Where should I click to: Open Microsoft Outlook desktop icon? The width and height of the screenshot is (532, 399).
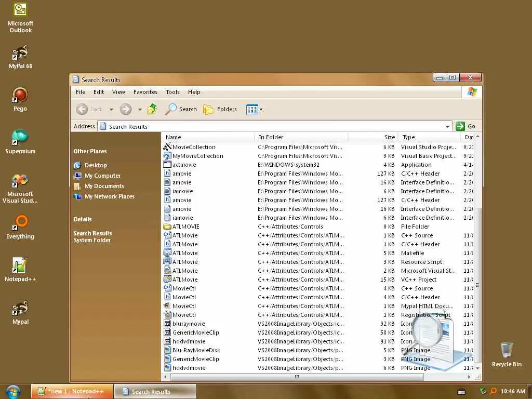20,17
